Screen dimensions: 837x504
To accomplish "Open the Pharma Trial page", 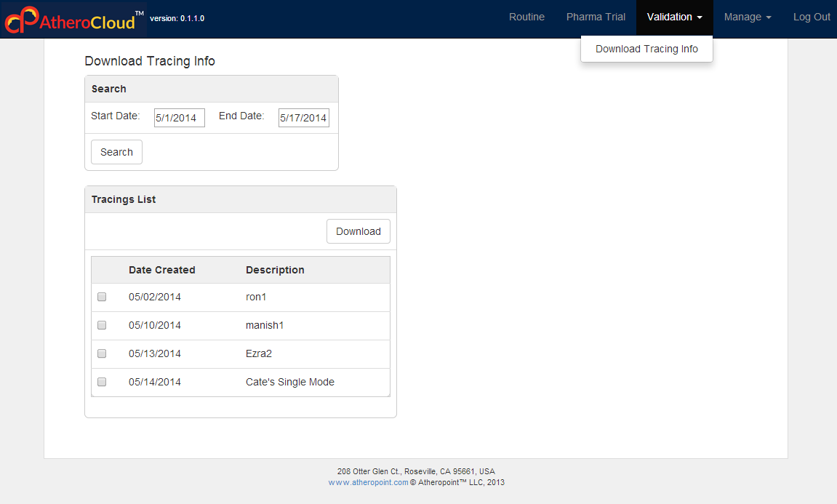I will coord(595,17).
